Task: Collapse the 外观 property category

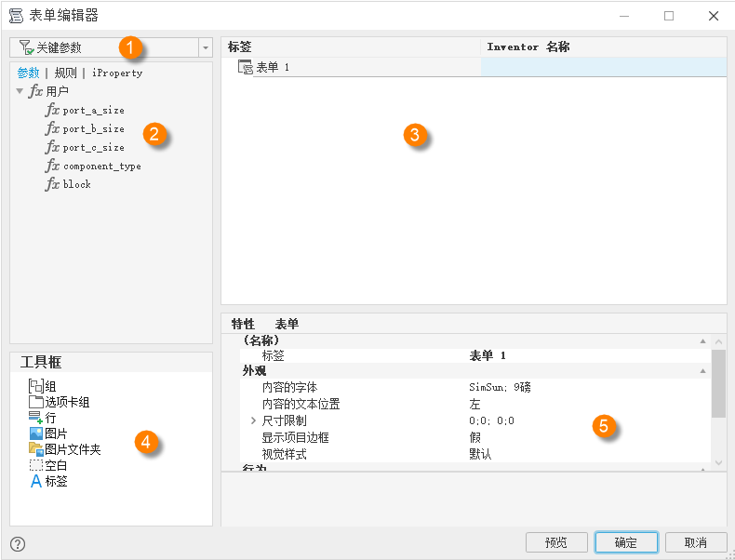Action: (x=702, y=370)
